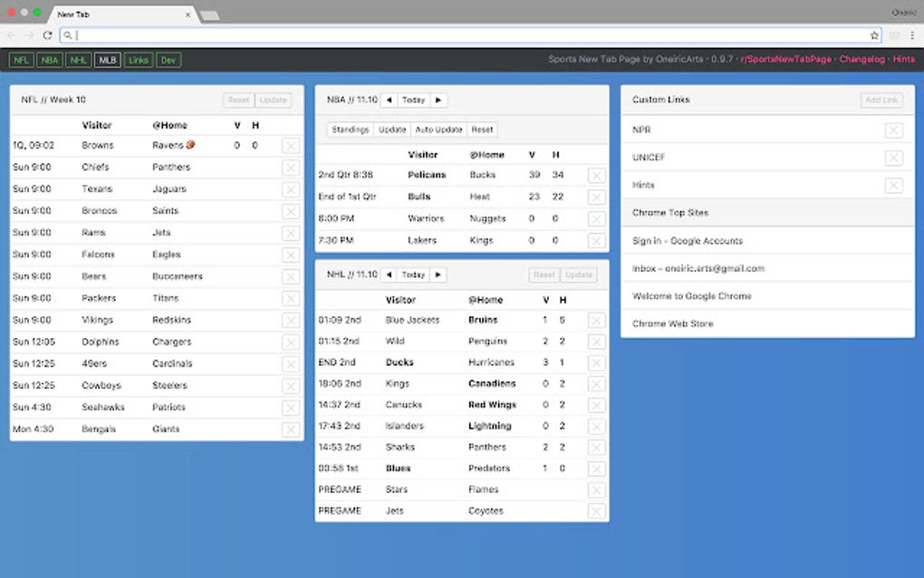924x578 pixels.
Task: Enable Auto Update for NBA scores
Action: coord(438,130)
